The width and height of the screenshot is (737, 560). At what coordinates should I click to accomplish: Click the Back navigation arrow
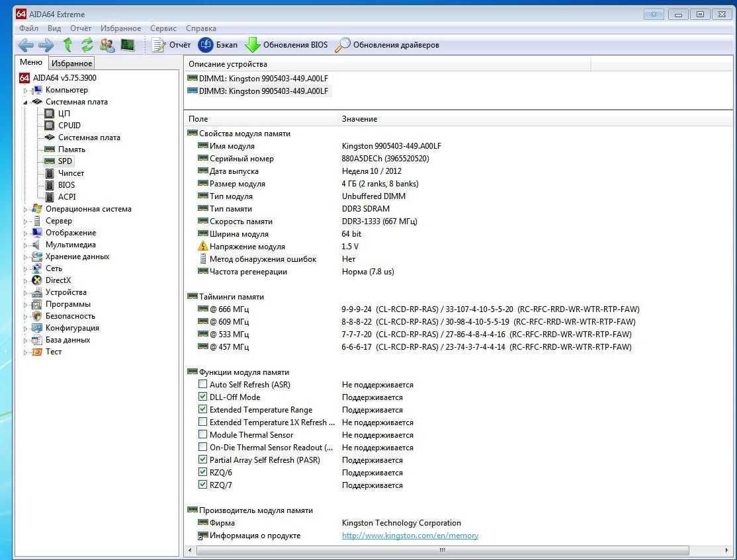pos(26,45)
